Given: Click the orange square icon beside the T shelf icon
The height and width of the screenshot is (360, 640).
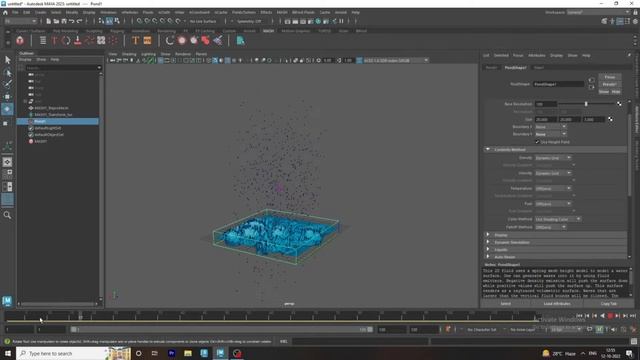Looking at the screenshot, I should coord(147,40).
